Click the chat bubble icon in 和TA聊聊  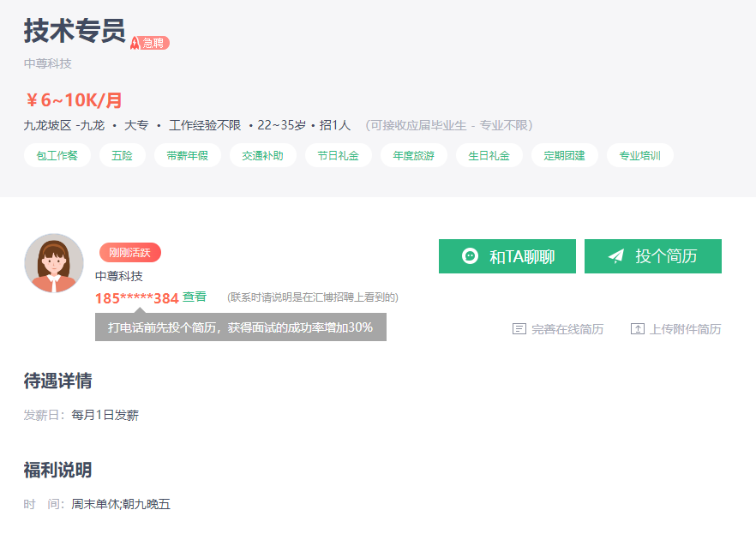point(470,255)
